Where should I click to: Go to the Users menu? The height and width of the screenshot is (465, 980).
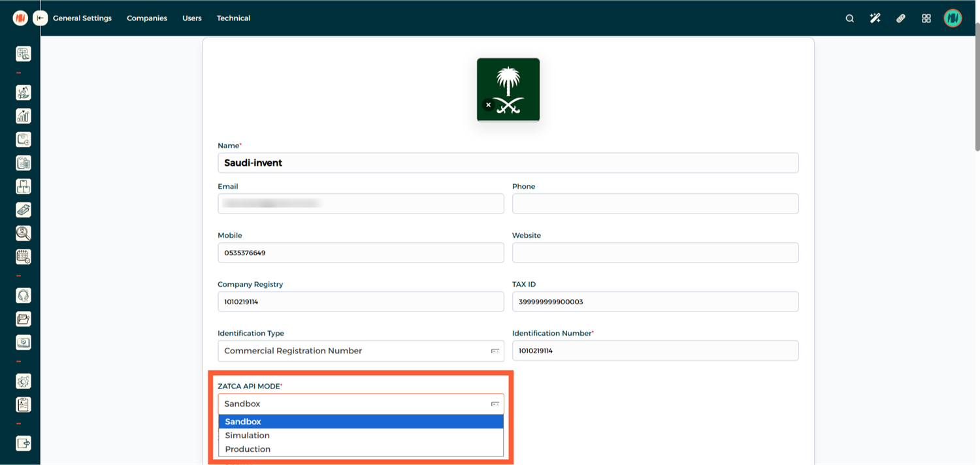tap(192, 18)
